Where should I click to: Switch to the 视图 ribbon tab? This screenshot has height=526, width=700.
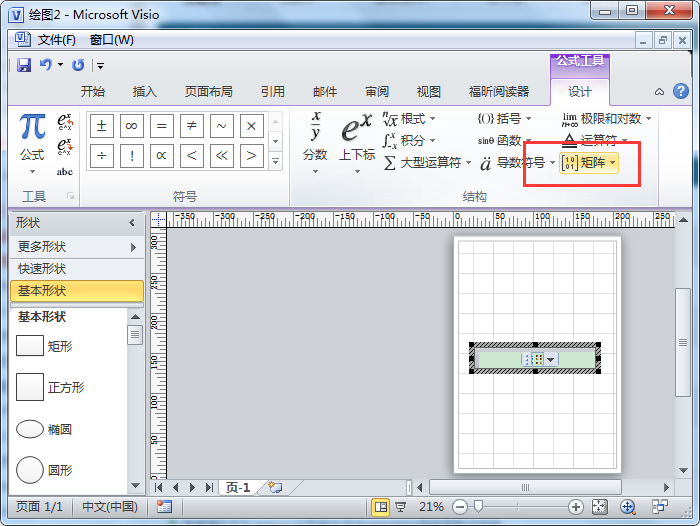(x=429, y=92)
